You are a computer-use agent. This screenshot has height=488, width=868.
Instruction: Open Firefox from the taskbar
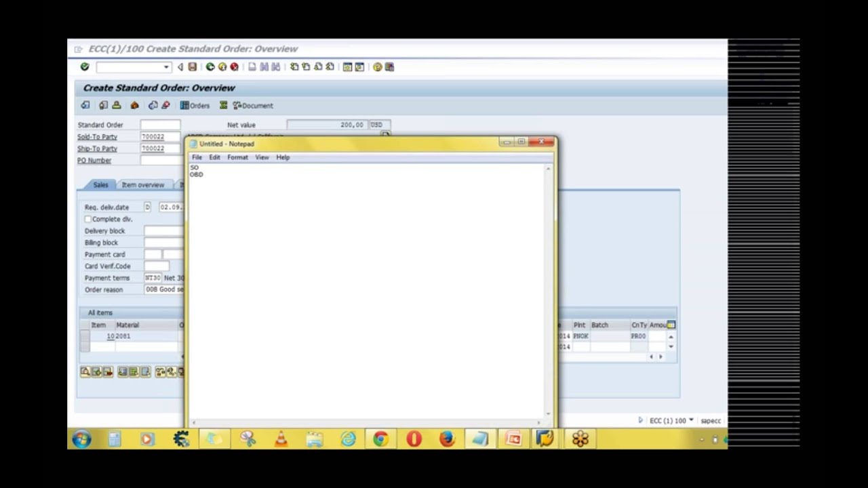pyautogui.click(x=447, y=439)
